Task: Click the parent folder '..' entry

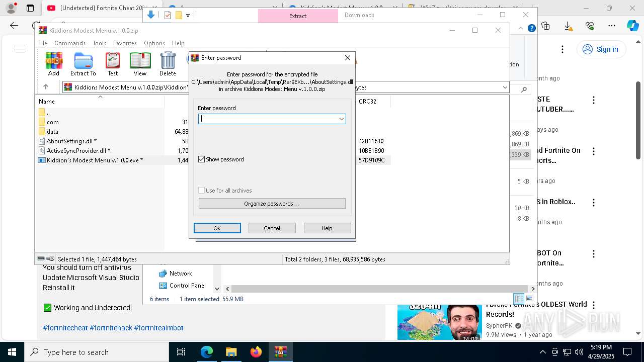Action: point(44,112)
